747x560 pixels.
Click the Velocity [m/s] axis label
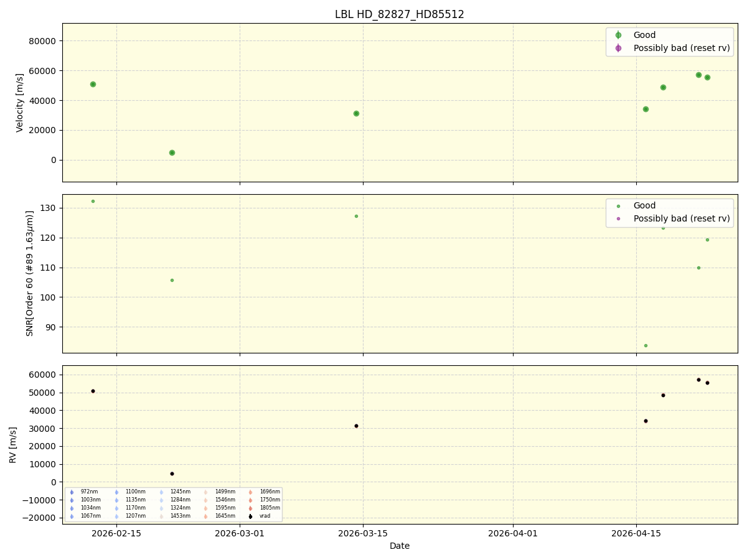pos(20,103)
